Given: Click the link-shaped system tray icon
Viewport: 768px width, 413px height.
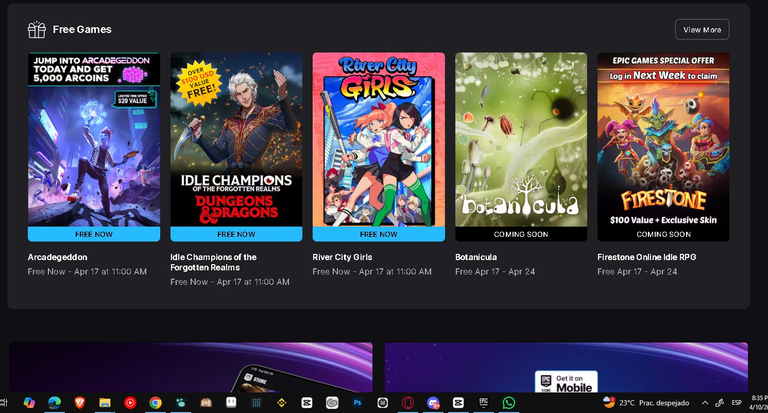Looking at the screenshot, I should point(720,403).
